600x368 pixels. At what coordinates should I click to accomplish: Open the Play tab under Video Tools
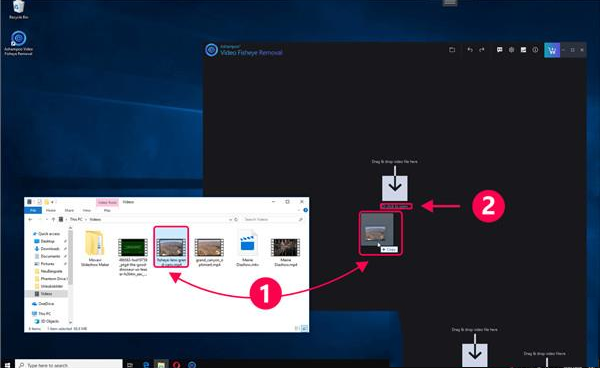(107, 210)
